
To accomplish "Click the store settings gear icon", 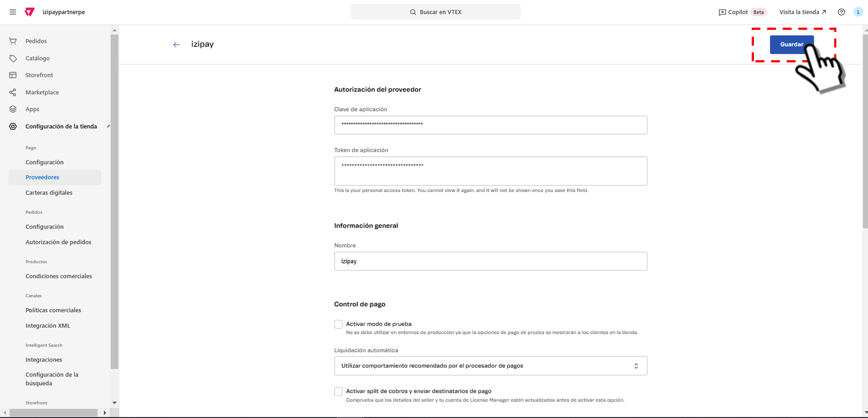I will point(13,127).
